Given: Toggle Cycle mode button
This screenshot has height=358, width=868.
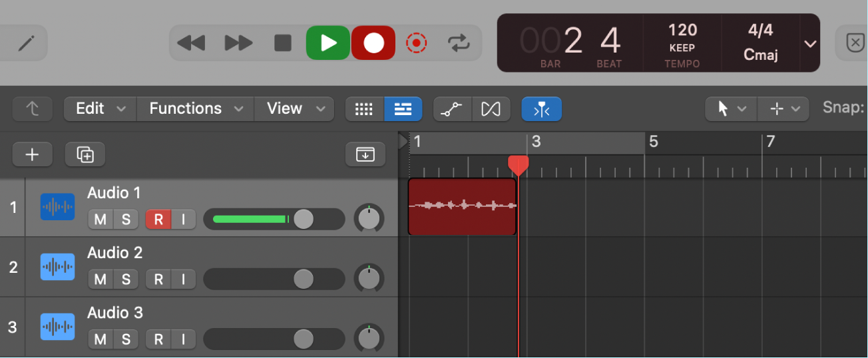Looking at the screenshot, I should coord(458,44).
